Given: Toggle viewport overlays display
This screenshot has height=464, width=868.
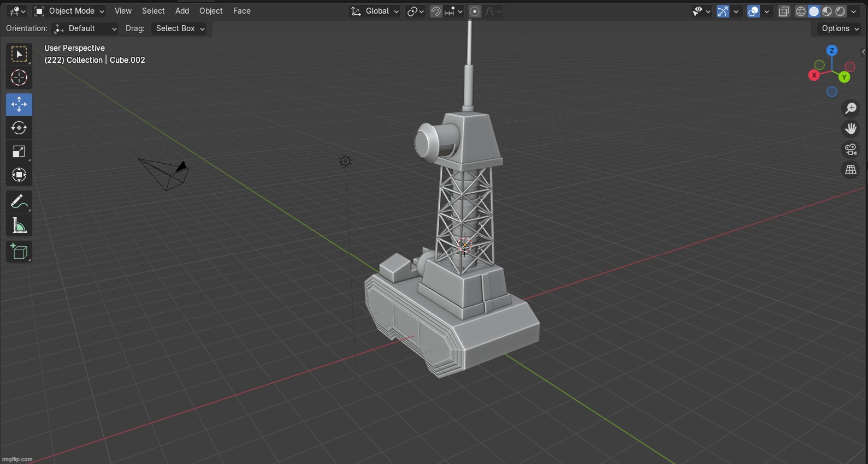Looking at the screenshot, I should [754, 11].
